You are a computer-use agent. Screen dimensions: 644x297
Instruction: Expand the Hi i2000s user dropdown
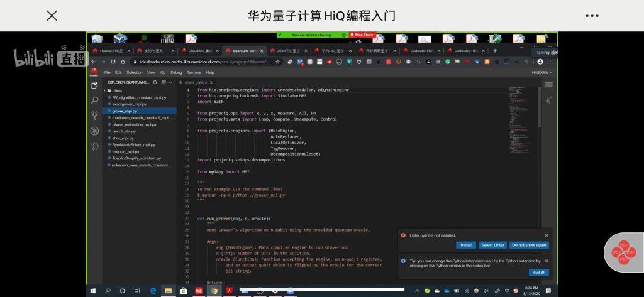[x=541, y=72]
